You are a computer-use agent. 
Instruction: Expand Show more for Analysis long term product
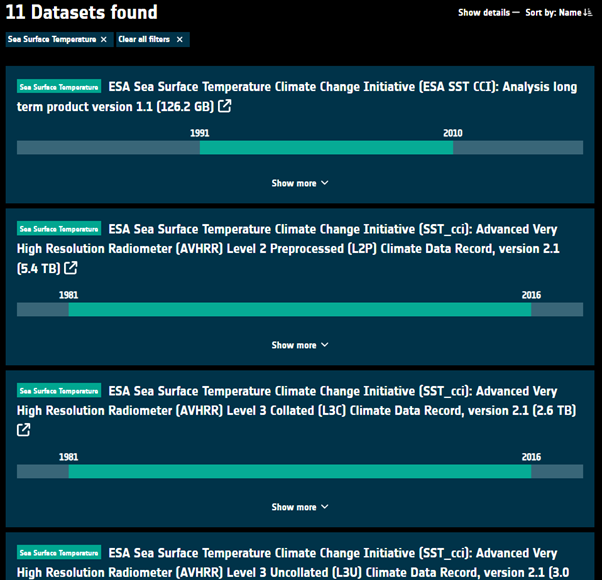300,183
